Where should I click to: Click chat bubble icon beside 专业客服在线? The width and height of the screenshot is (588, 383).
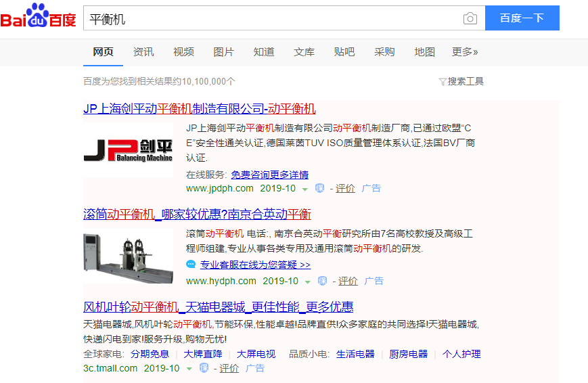coord(191,265)
